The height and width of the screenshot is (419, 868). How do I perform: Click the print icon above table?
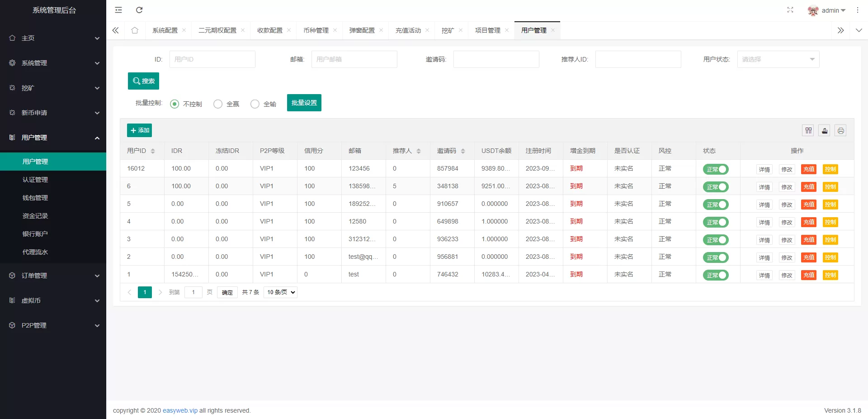point(840,131)
